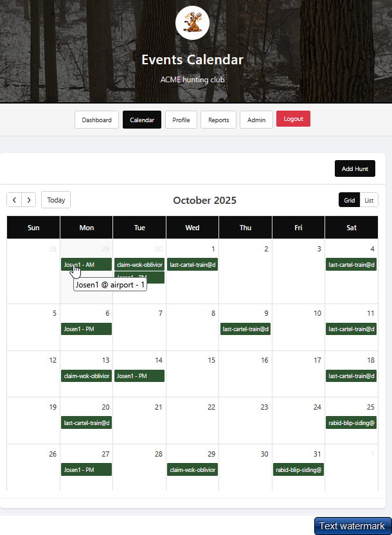Open last-cartel-train event on October 9

tap(245, 329)
